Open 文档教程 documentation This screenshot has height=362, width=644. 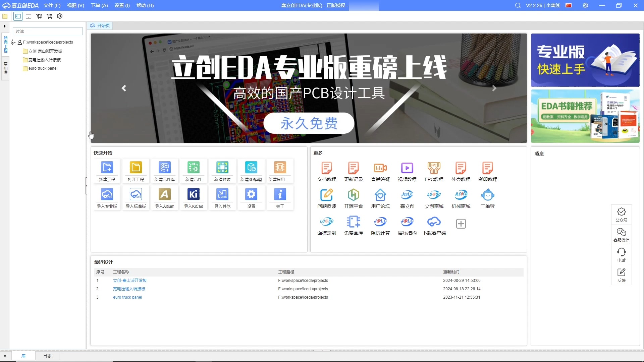tap(327, 168)
